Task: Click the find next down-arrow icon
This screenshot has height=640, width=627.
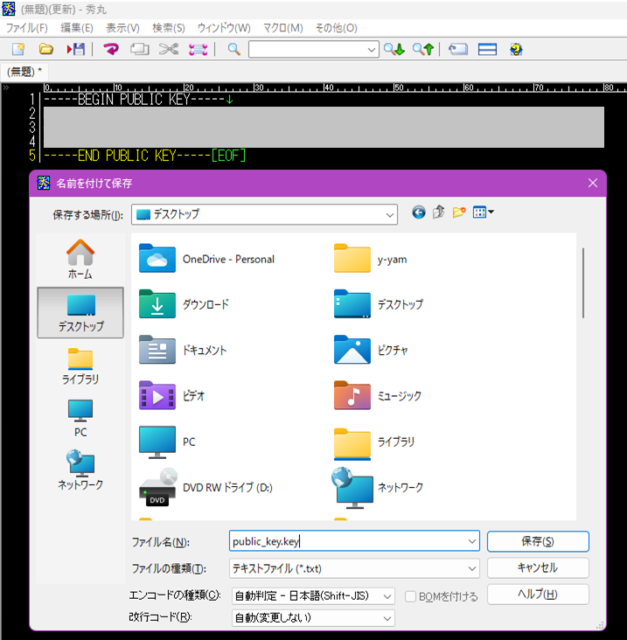Action: pyautogui.click(x=395, y=48)
